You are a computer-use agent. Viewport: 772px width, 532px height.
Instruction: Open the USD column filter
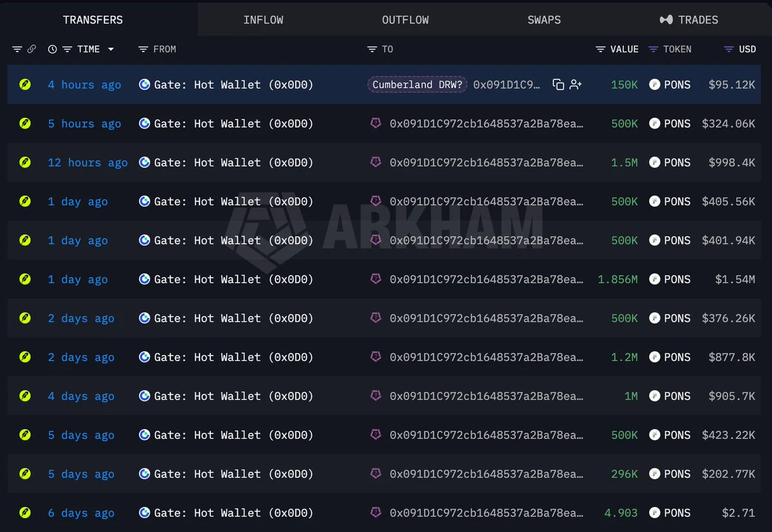click(729, 50)
